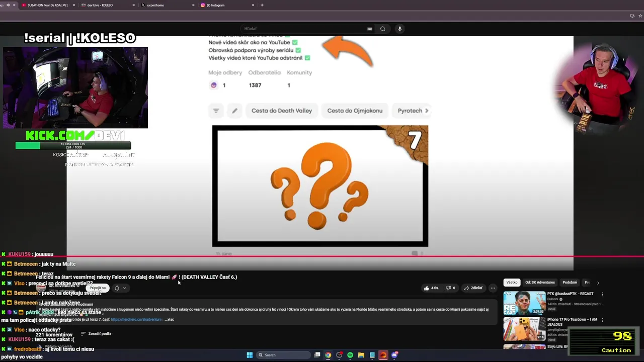
Task: Click the Odberatelia 1387 count
Action: click(x=255, y=85)
